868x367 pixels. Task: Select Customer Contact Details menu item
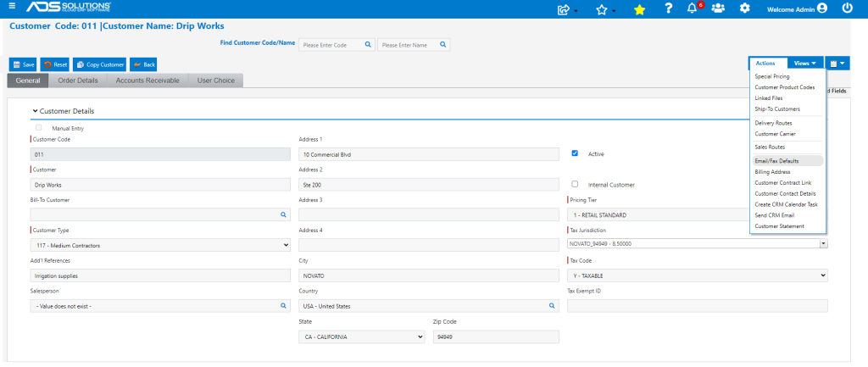(785, 194)
